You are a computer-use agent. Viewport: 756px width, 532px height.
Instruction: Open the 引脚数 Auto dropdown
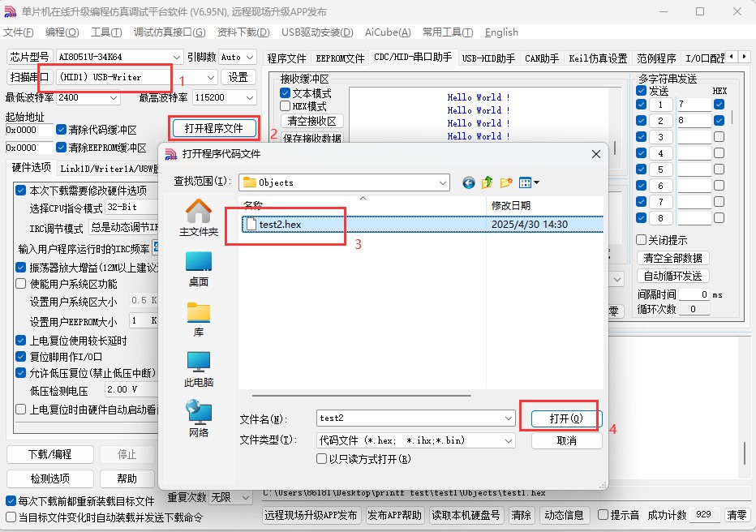pyautogui.click(x=250, y=57)
